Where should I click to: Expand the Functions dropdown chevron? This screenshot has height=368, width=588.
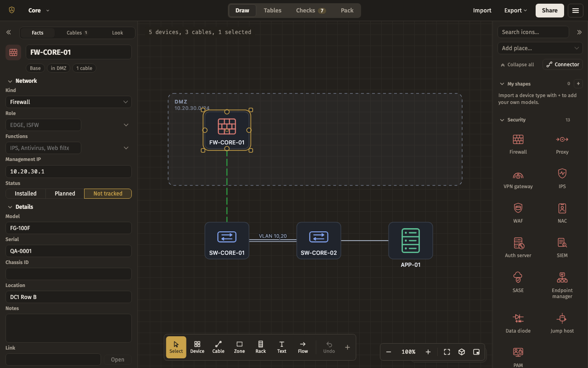[x=126, y=148]
